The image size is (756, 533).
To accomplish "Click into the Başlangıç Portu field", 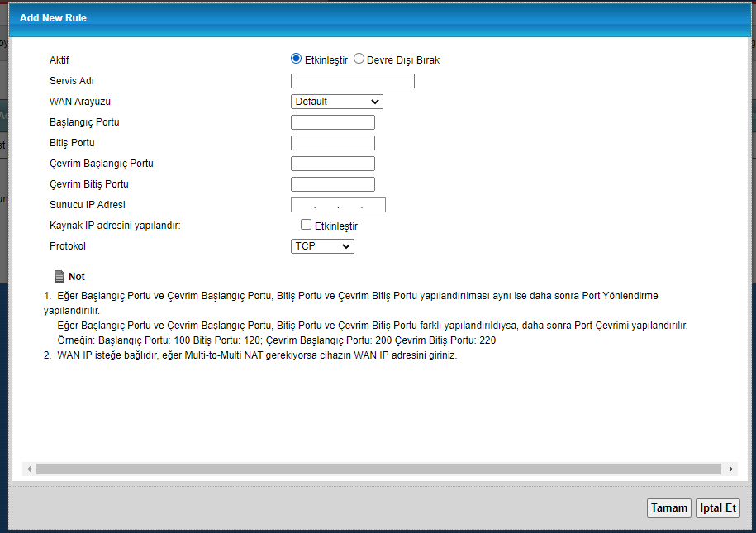I will 333,122.
